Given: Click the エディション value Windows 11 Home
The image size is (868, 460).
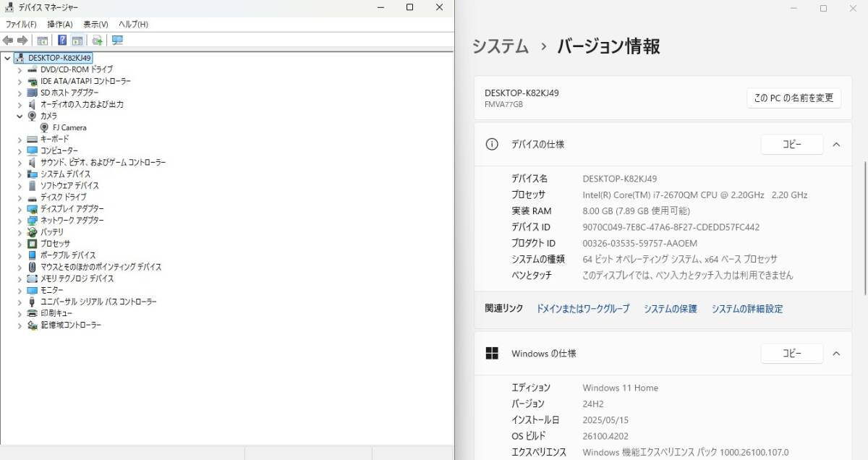Looking at the screenshot, I should (x=621, y=388).
